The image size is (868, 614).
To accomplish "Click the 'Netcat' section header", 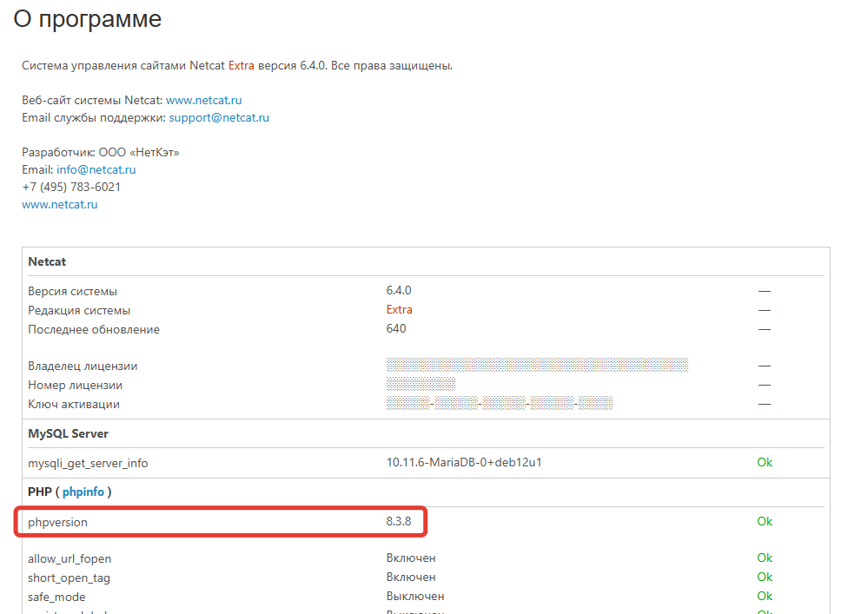I will (47, 261).
